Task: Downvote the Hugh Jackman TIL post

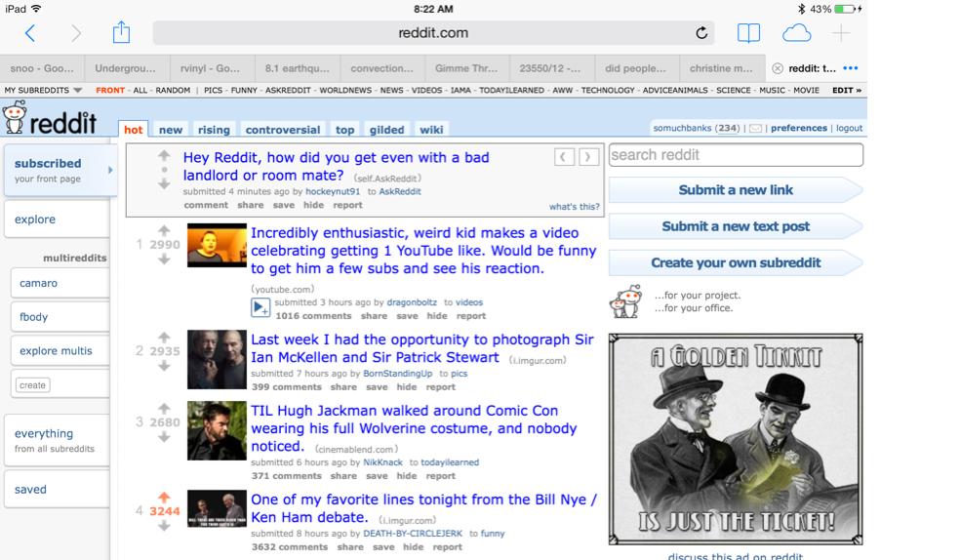Action: click(164, 437)
